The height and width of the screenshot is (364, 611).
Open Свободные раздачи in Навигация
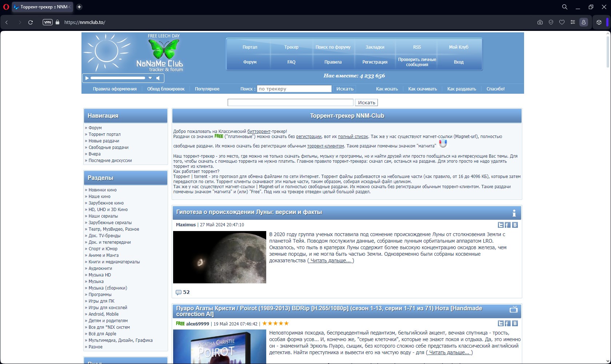tap(108, 147)
